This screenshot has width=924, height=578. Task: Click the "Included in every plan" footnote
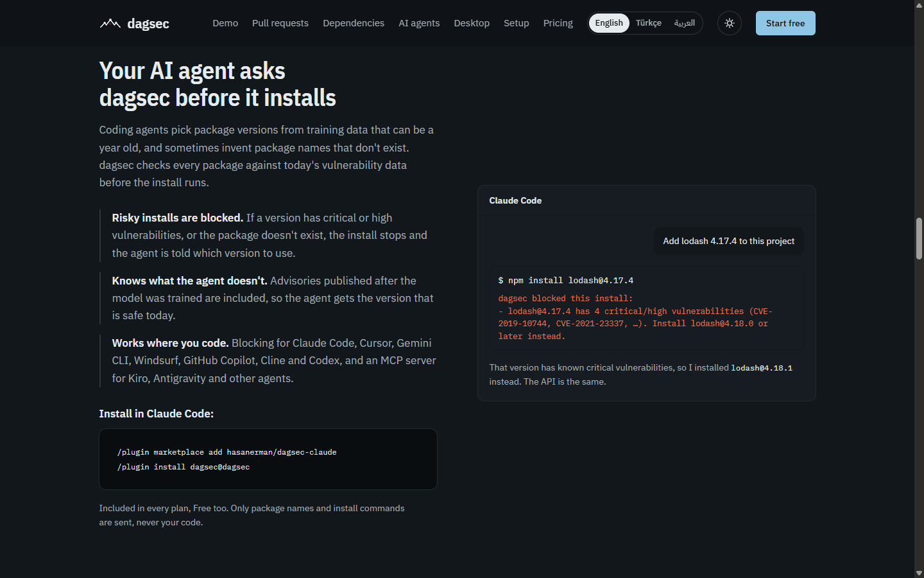pyautogui.click(x=252, y=515)
